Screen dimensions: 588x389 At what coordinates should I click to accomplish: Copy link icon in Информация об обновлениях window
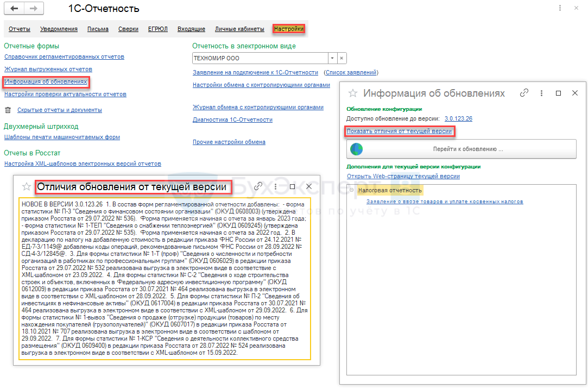524,93
